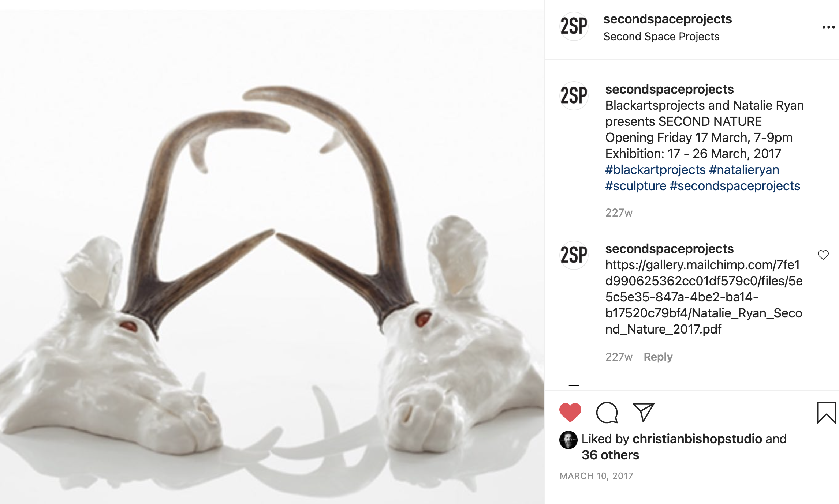Open the #sculpture hashtag

(635, 186)
